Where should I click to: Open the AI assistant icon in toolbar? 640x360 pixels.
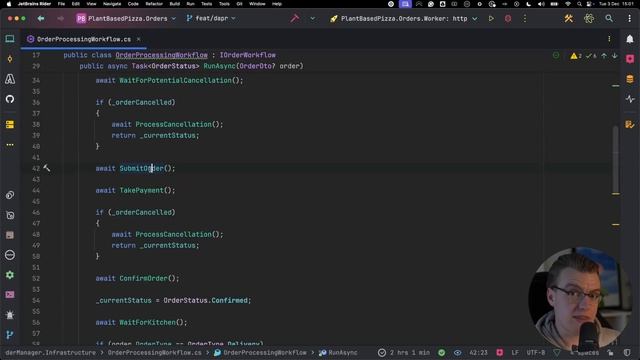point(589,18)
